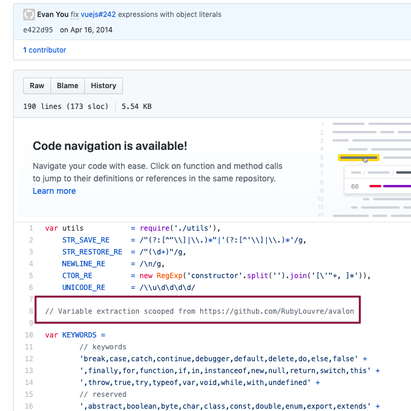Click the 'expressions with object literals' commit message
The height and width of the screenshot is (411, 411).
click(x=170, y=14)
